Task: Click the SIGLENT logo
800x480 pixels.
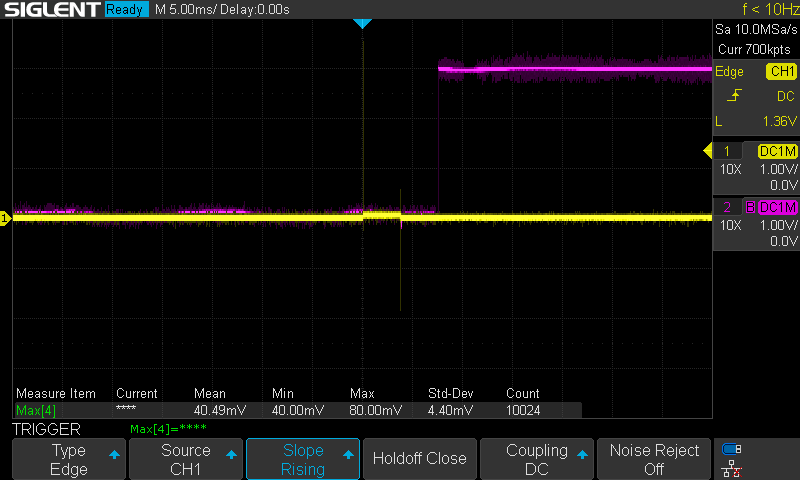Action: 52,9
